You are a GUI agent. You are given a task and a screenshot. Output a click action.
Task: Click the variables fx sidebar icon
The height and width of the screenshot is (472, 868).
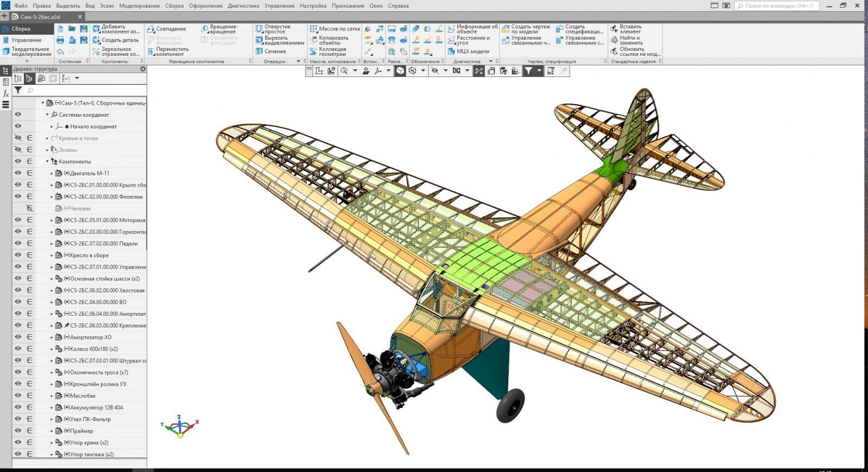click(6, 93)
